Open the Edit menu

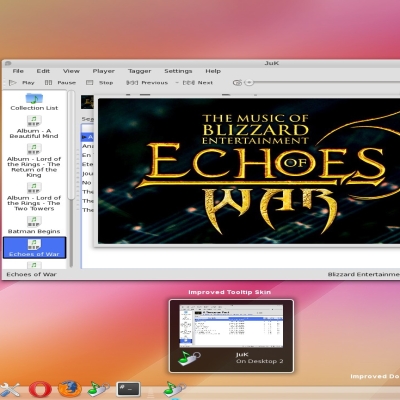coord(43,71)
